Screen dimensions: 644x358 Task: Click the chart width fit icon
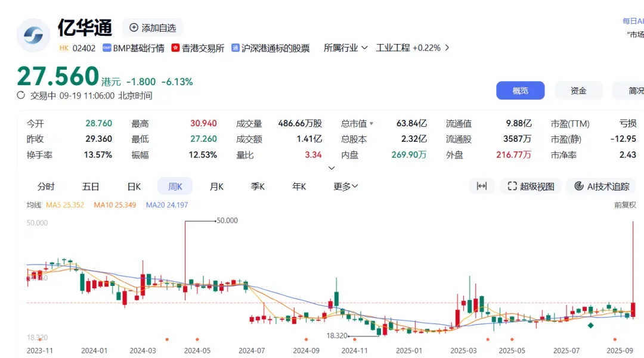tap(482, 186)
